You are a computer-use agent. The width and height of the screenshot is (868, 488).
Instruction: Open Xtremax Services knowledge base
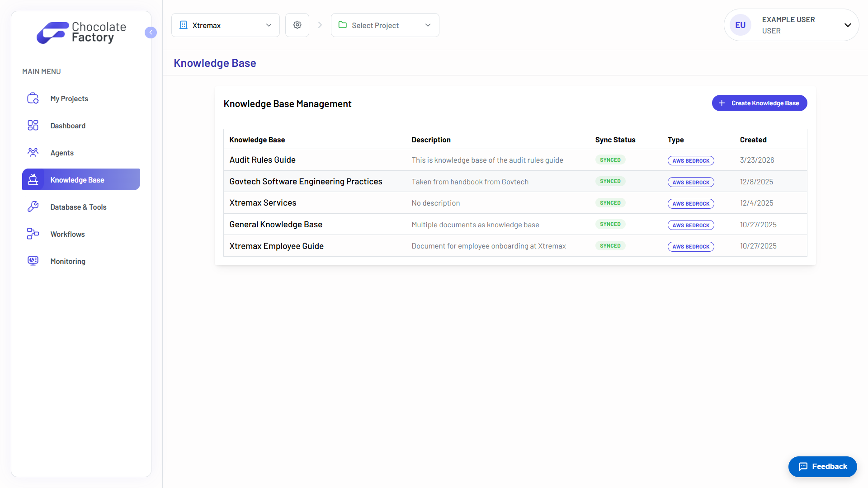263,203
